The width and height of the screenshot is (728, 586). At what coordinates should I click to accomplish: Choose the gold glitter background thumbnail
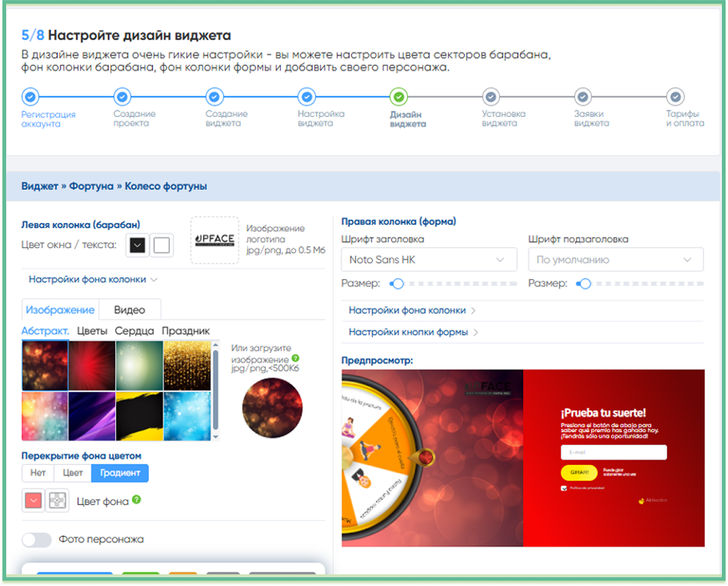point(188,365)
